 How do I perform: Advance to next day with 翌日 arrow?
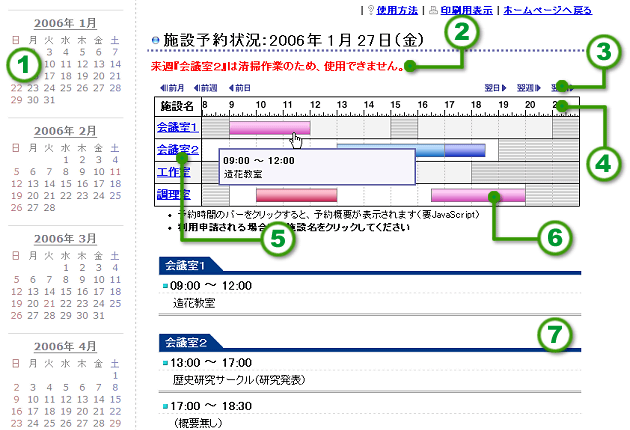click(x=493, y=88)
